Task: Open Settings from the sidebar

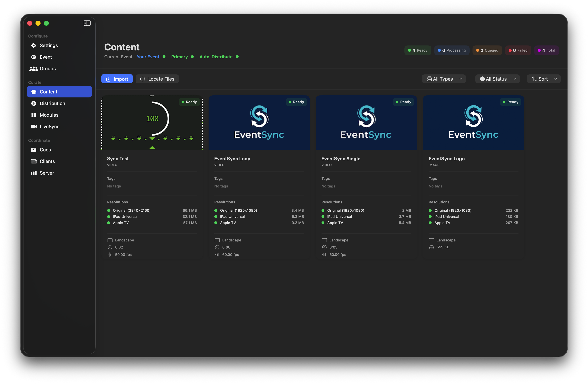Action: coord(49,45)
